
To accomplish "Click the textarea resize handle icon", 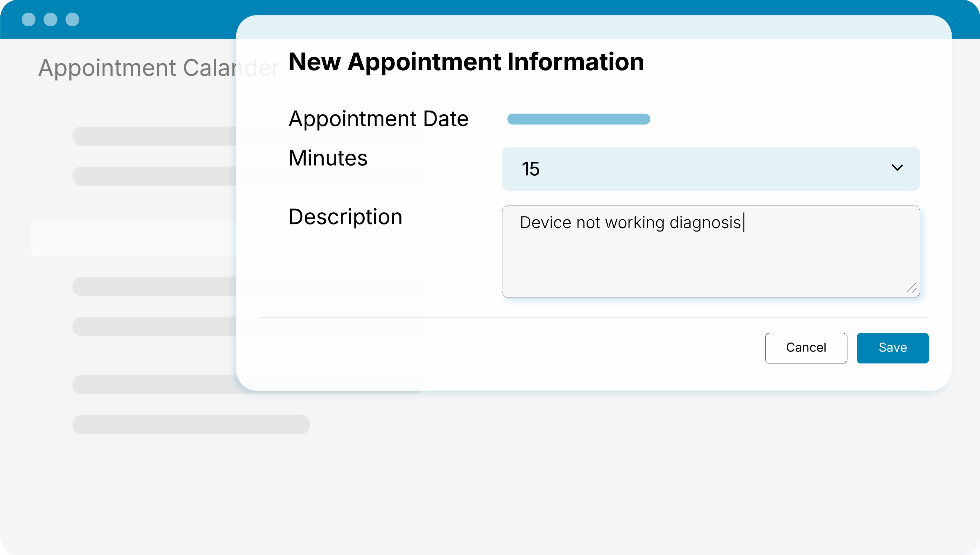I will tap(911, 288).
